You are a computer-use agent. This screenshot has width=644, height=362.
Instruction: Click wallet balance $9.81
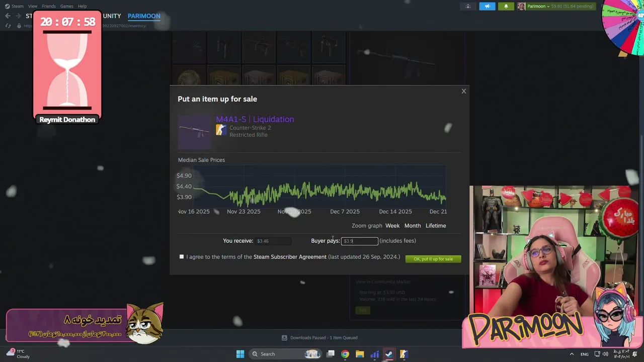coord(556,6)
